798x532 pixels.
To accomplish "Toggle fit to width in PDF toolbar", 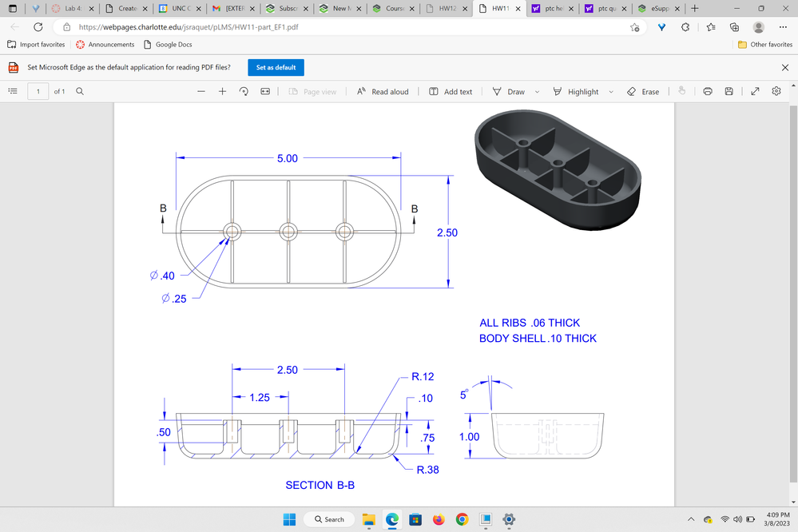I will (x=265, y=92).
